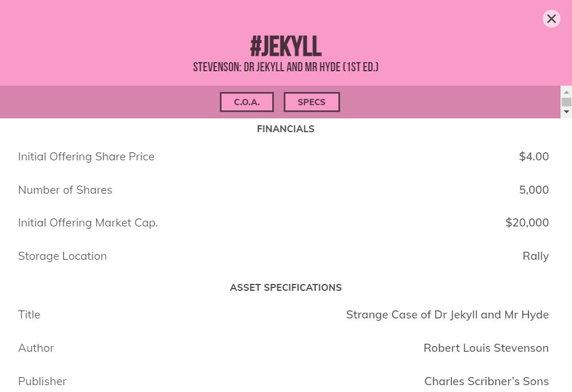Click the #JEKYLL heading
Viewport: 572px width, 392px height.
pos(285,47)
